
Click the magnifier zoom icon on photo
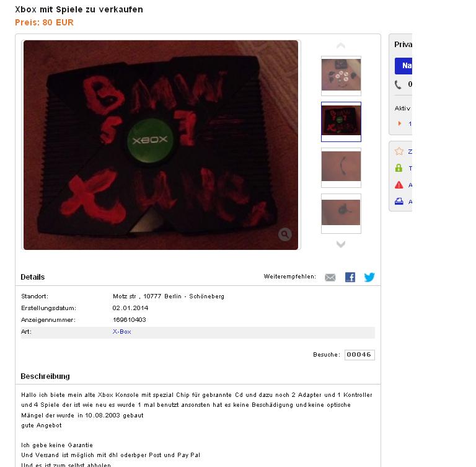click(x=284, y=234)
